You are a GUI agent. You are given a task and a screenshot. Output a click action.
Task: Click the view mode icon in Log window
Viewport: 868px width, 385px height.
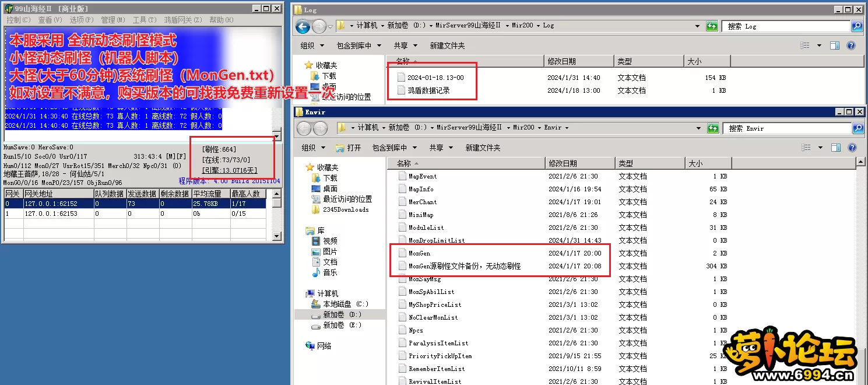[x=805, y=45]
